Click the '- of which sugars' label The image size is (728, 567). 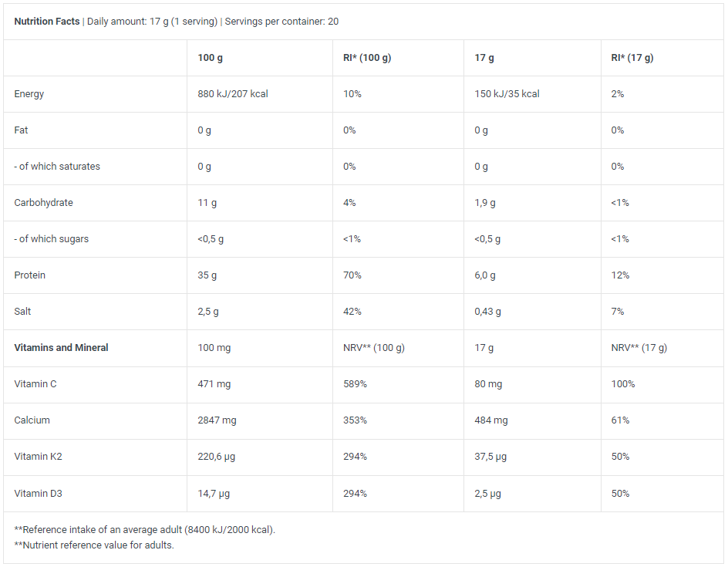(51, 238)
